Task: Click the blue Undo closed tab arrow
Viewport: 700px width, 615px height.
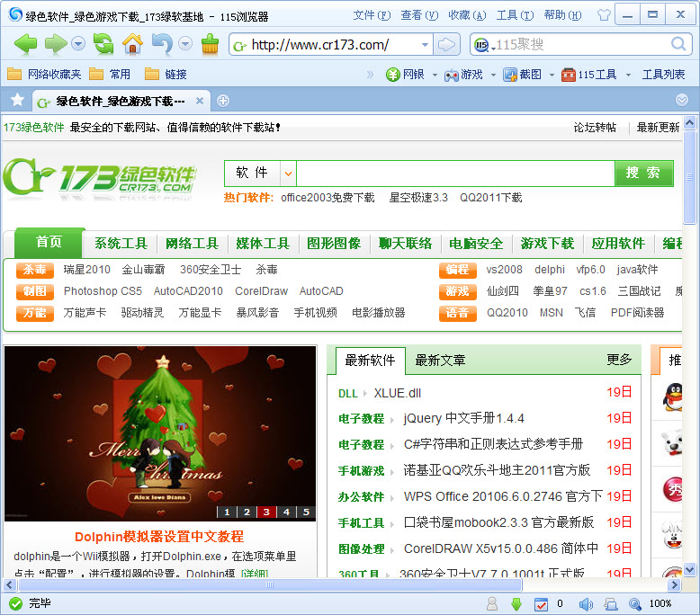Action: tap(162, 44)
